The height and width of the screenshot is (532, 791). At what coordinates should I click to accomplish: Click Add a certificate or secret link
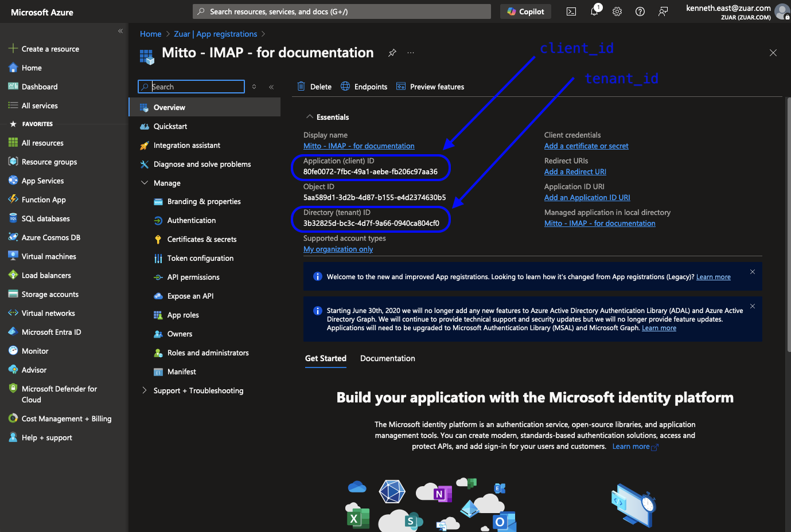point(586,146)
